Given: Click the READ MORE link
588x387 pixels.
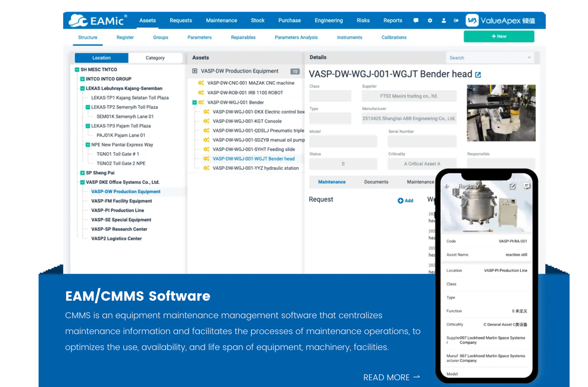Looking at the screenshot, I should coord(391,377).
